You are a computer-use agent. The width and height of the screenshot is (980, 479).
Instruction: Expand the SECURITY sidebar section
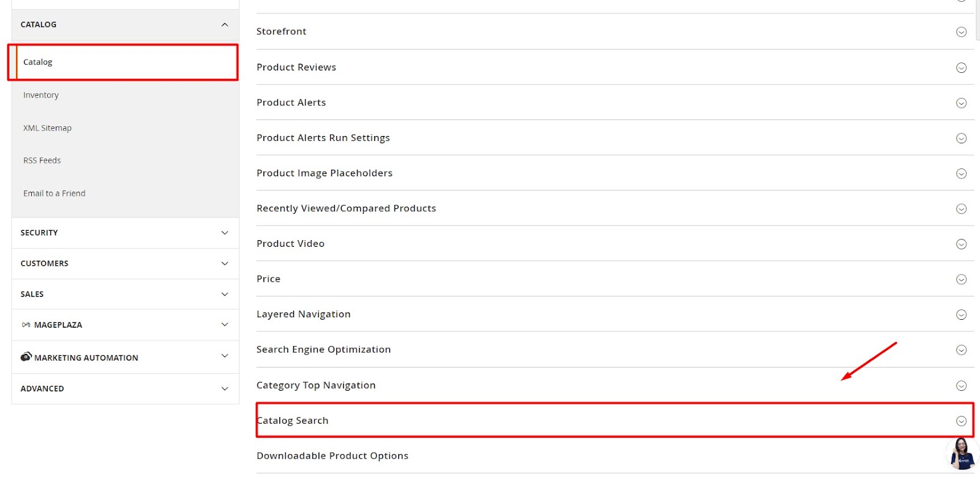pyautogui.click(x=125, y=233)
